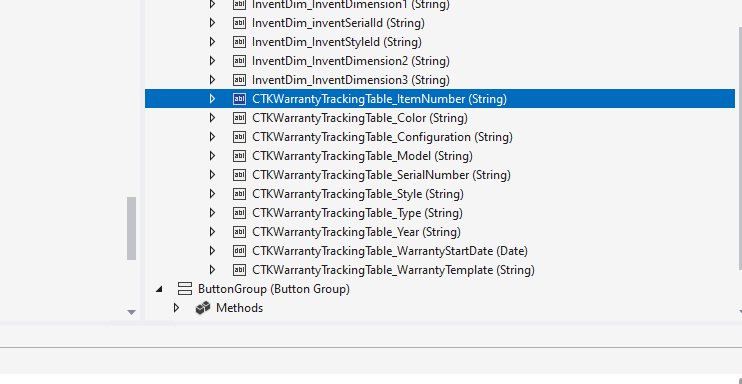Viewport: 742px width, 384px height.
Task: Click string icon of CTKWarrantyTrackingTable_SerialNumber
Action: point(239,175)
